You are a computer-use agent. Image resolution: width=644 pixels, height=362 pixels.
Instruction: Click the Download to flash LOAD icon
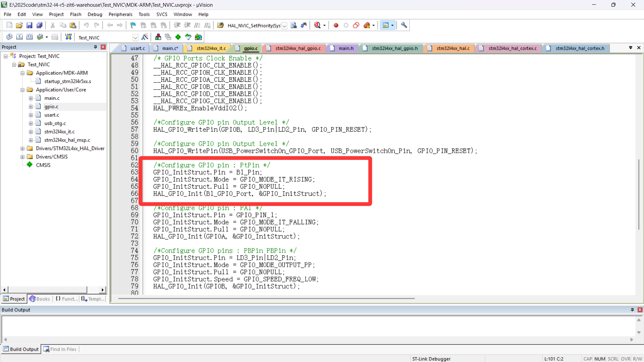[x=68, y=37]
